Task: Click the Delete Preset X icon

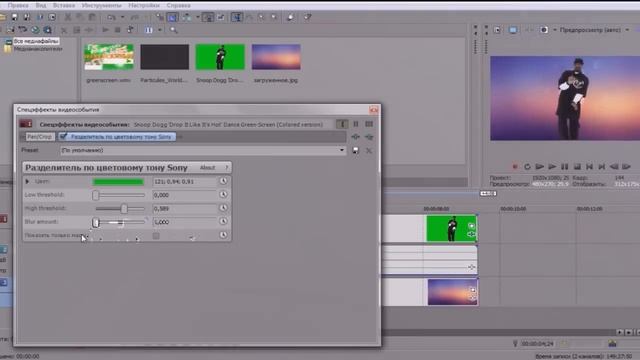Action: 369,151
